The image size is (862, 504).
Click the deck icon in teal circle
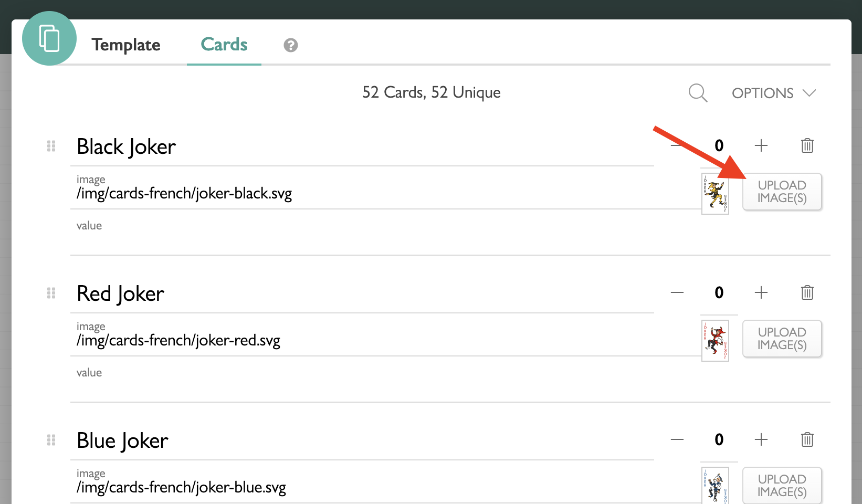point(49,38)
